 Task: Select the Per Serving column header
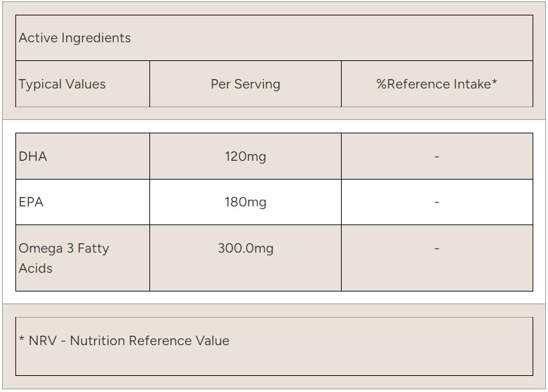245,84
